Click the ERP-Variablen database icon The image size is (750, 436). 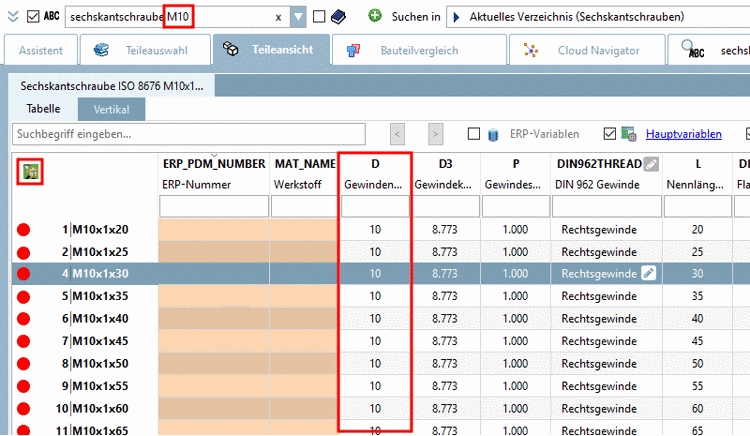click(x=493, y=135)
